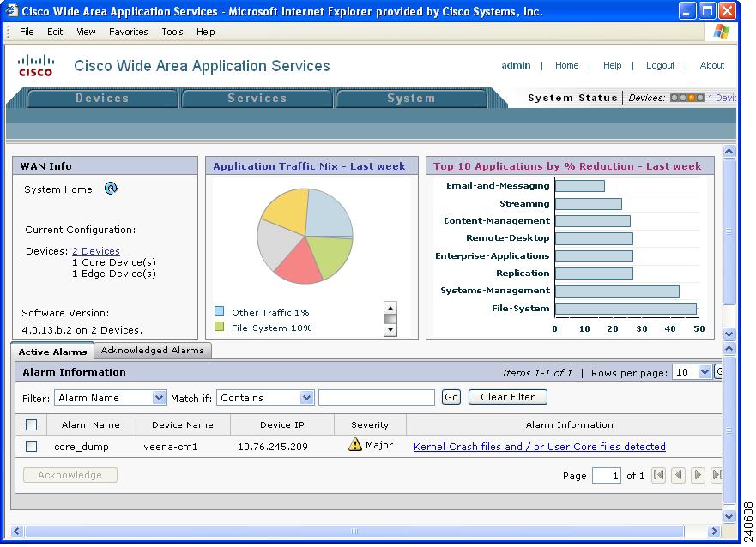Sort by Severity column header
This screenshot has height=547, width=756.
tap(370, 424)
